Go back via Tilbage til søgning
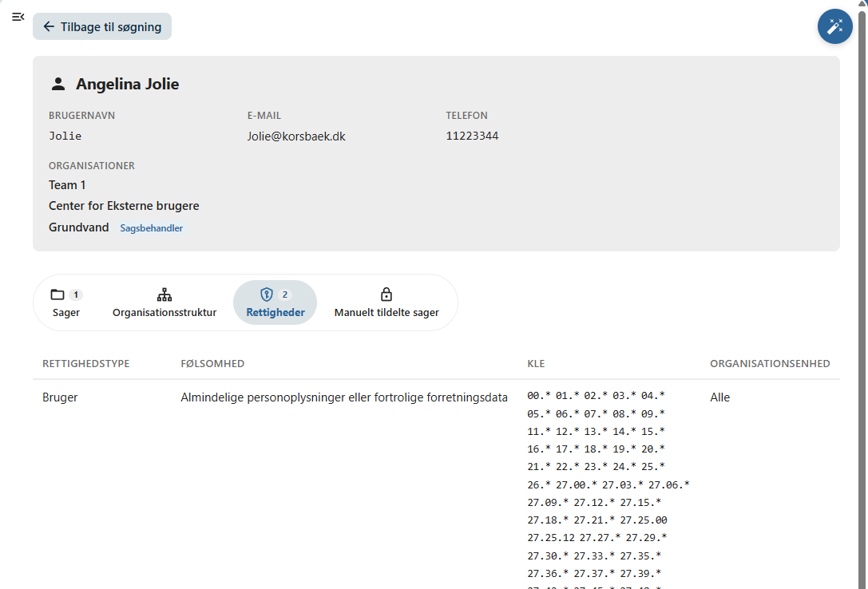 (x=102, y=26)
